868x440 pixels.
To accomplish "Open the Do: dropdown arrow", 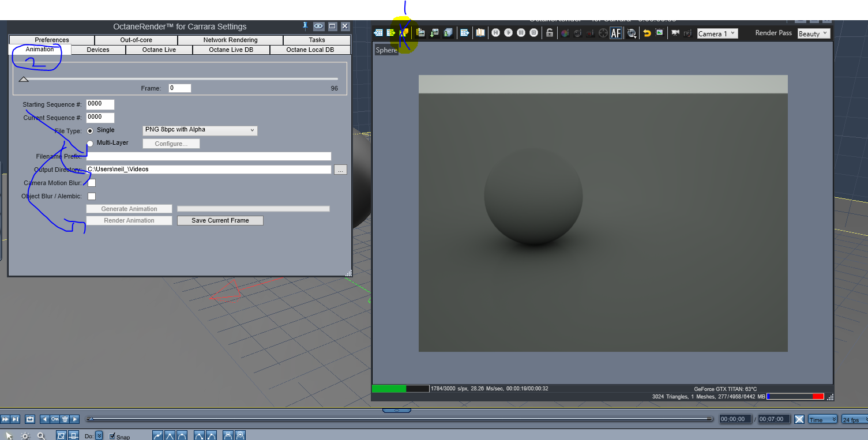I will click(x=99, y=436).
